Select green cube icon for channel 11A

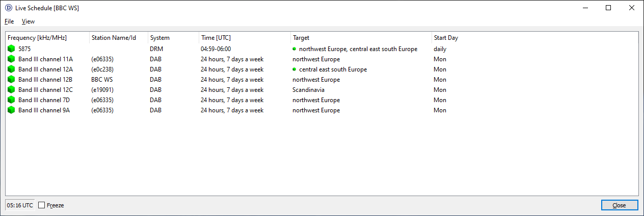pos(11,59)
